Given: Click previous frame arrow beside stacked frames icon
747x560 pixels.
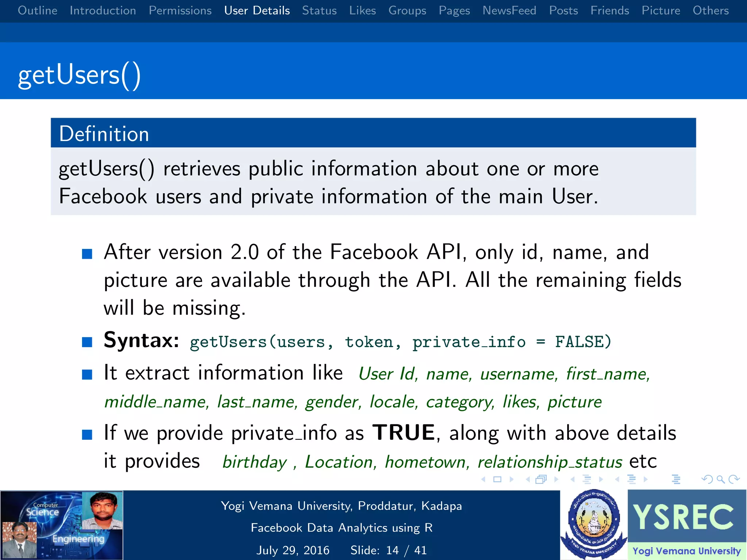Looking at the screenshot, I should click(x=528, y=479).
